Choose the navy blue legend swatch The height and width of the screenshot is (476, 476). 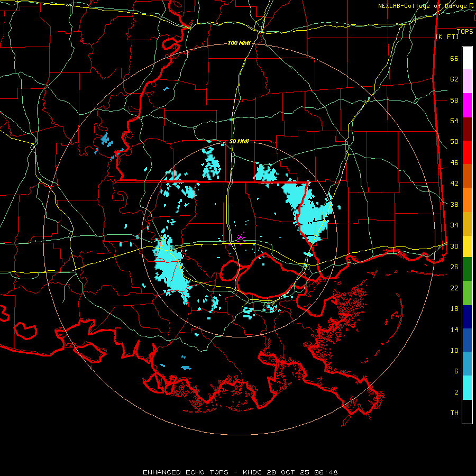tap(467, 317)
